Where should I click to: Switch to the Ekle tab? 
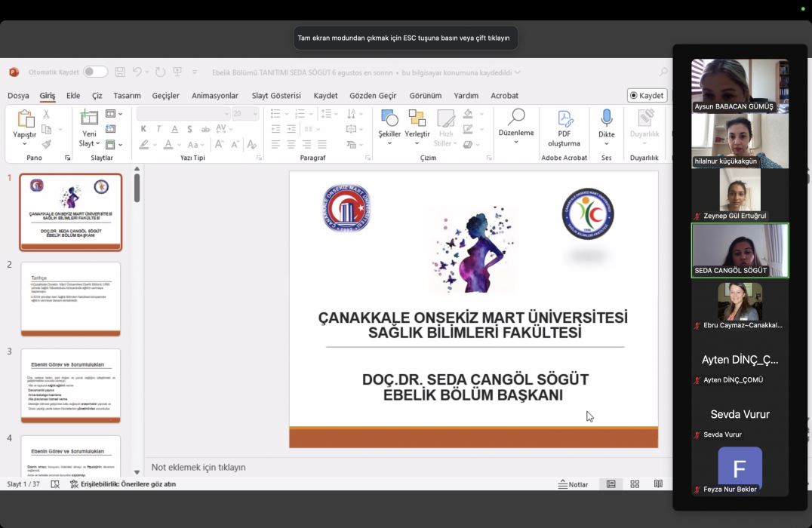point(73,95)
